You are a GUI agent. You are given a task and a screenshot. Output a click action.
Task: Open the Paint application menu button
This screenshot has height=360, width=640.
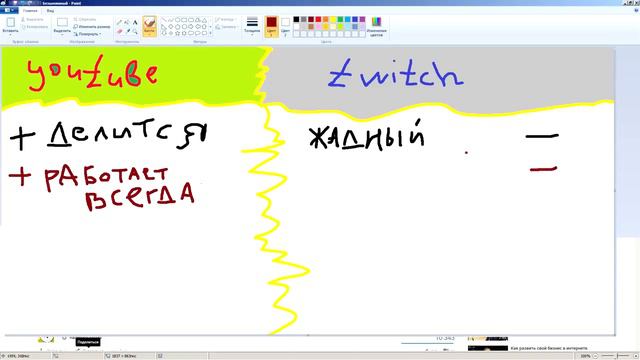pyautogui.click(x=9, y=10)
